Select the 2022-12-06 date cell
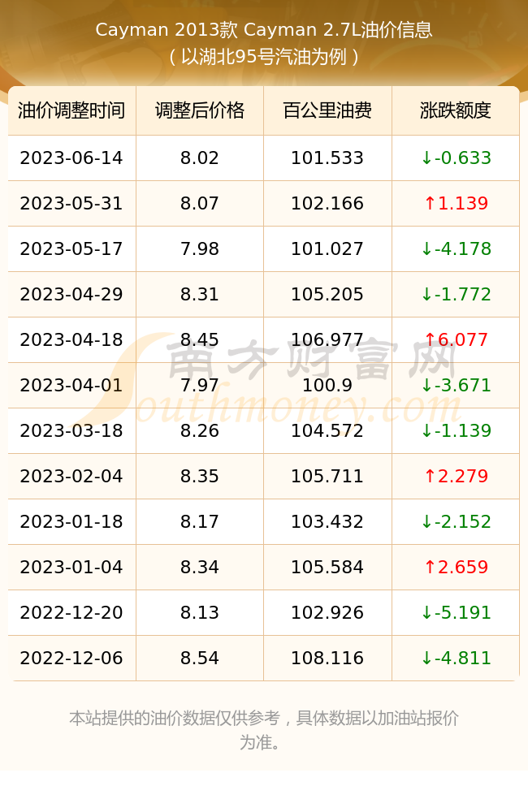Screen dimensions: 528x812 [71, 659]
